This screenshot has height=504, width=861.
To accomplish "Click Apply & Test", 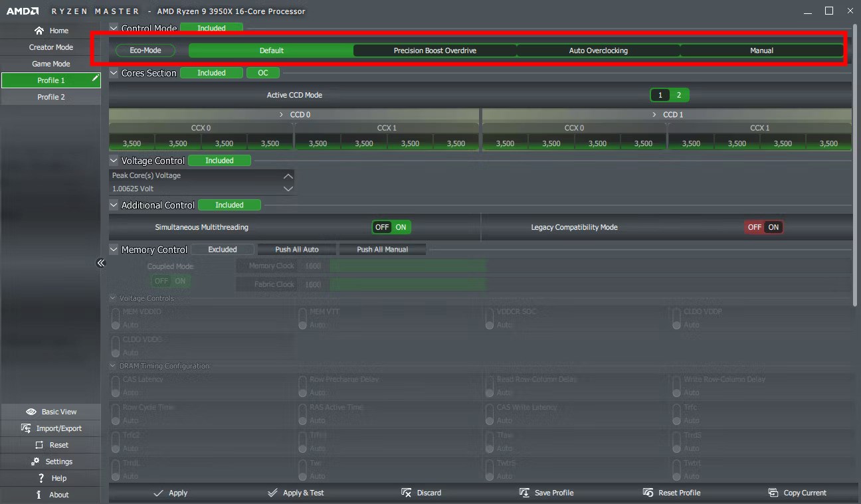I will coord(296,493).
